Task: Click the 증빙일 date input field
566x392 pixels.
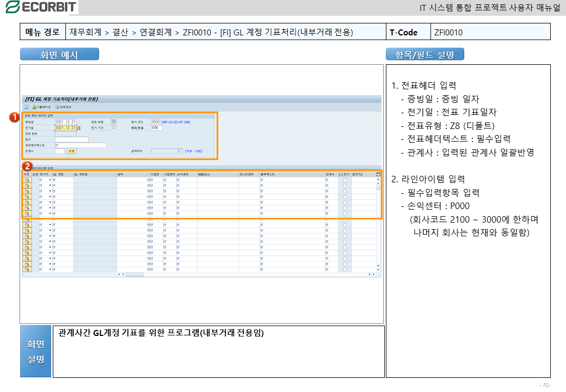Action: click(x=65, y=122)
